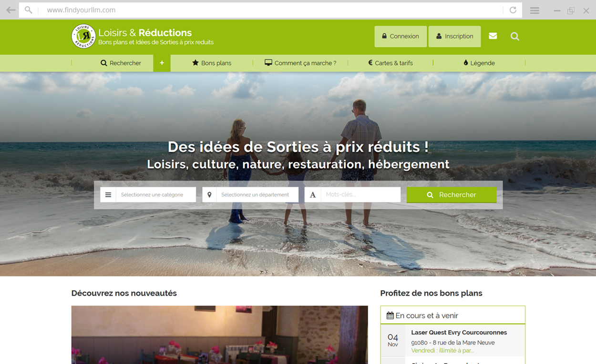Screen dimensions: 596x364
Task: Open the browser hamburger menu
Action: click(x=534, y=10)
